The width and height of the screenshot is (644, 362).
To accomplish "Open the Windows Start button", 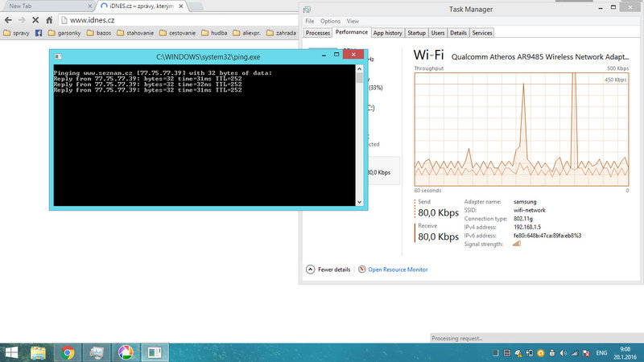I will click(x=11, y=352).
